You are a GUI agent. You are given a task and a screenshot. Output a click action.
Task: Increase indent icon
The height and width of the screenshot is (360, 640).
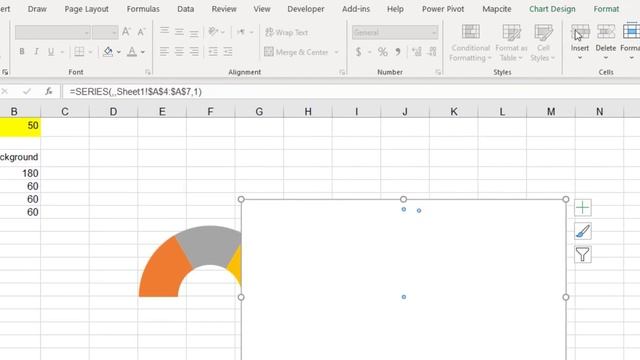pyautogui.click(x=228, y=51)
